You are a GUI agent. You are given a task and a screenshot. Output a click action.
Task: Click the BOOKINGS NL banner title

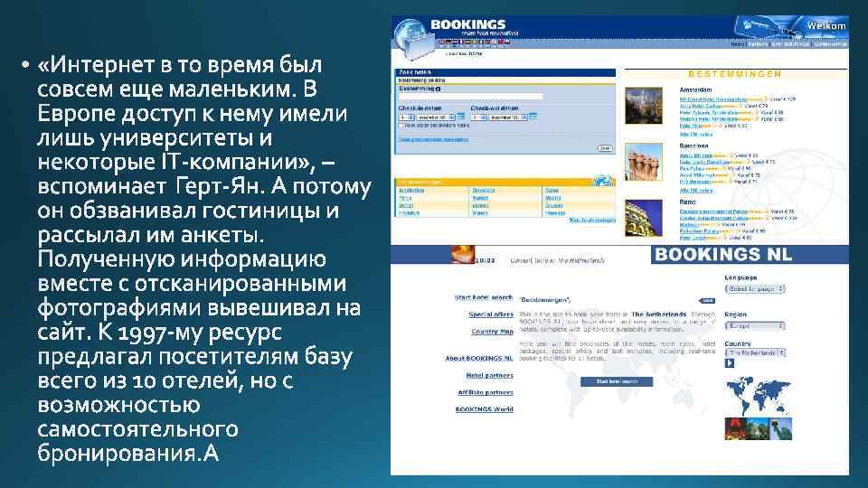(723, 255)
